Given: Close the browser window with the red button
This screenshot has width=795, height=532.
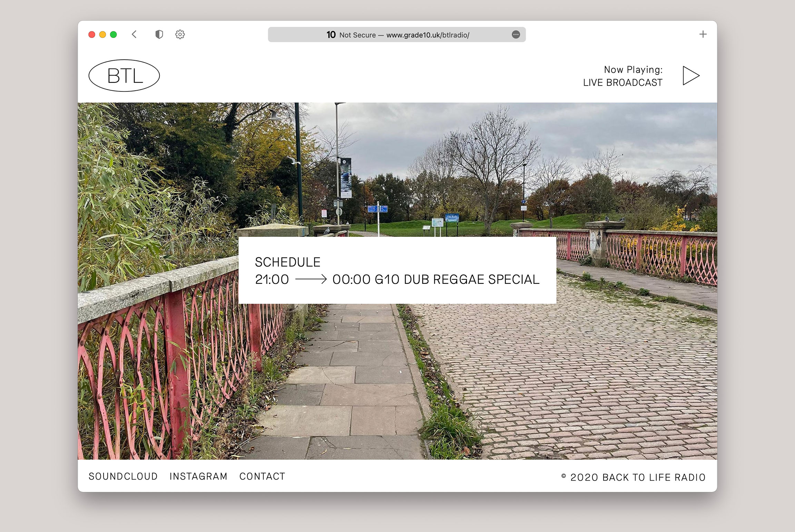Looking at the screenshot, I should 92,34.
